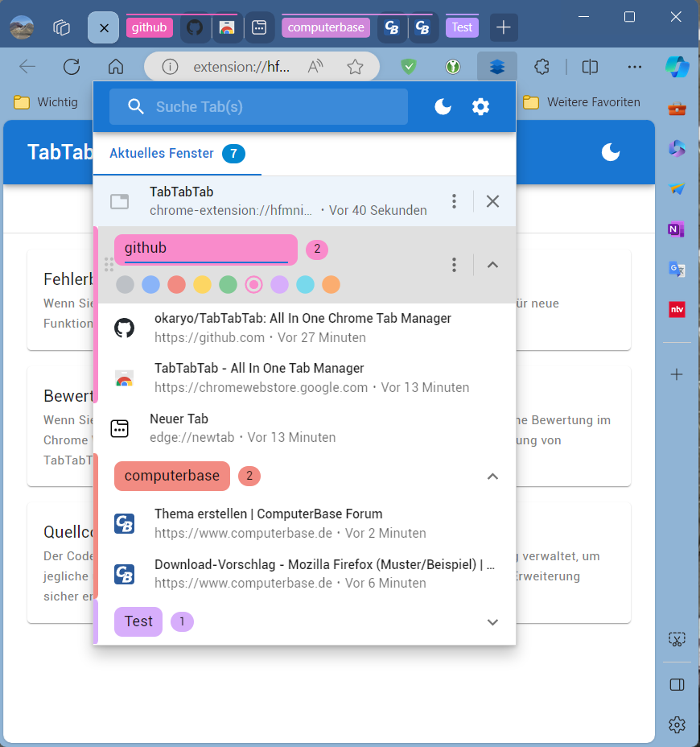The height and width of the screenshot is (747, 700).
Task: Open the green shield adblock extension
Action: [409, 67]
